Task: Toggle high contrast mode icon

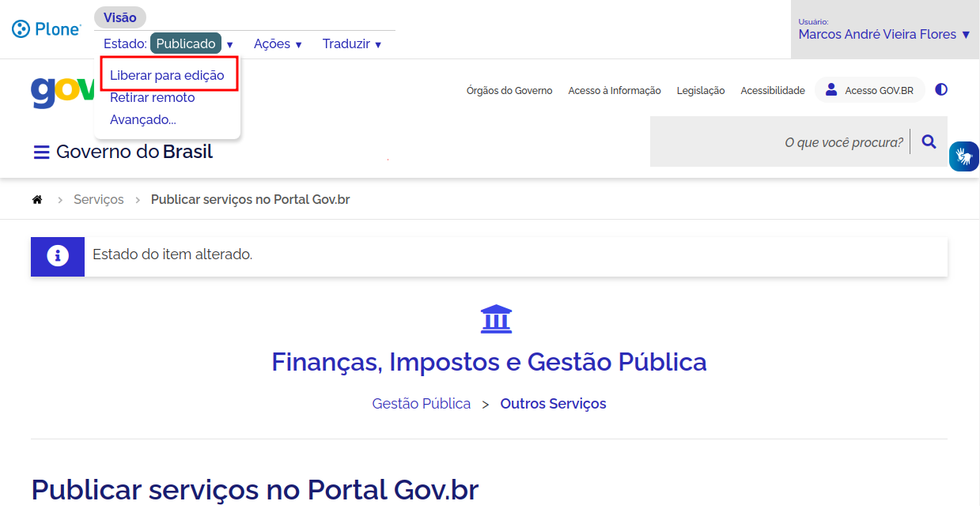Action: 940,90
